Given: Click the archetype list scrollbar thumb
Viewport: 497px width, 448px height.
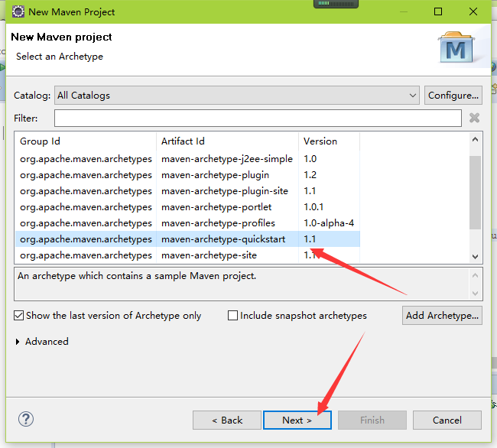Looking at the screenshot, I should 475,193.
